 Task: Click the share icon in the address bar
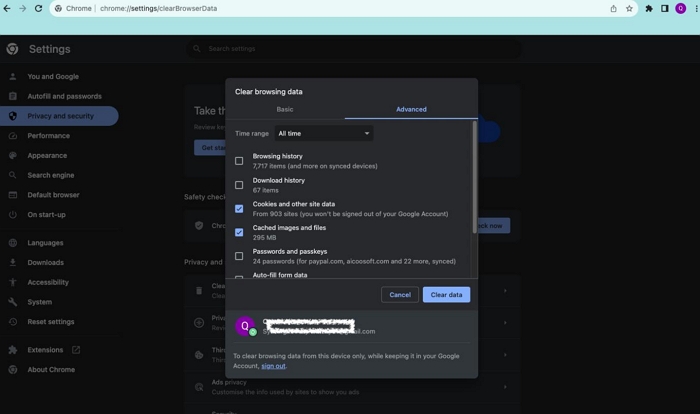[x=613, y=8]
